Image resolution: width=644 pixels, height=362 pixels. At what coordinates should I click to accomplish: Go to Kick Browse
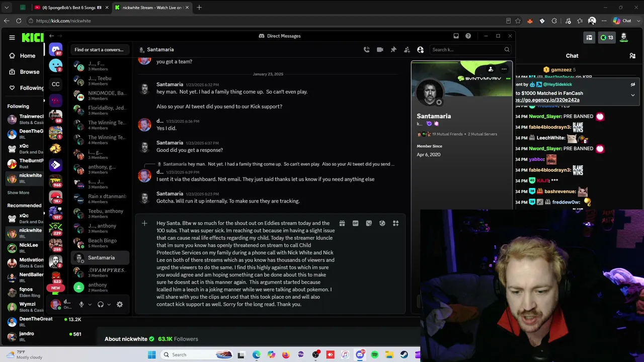pyautogui.click(x=25, y=72)
